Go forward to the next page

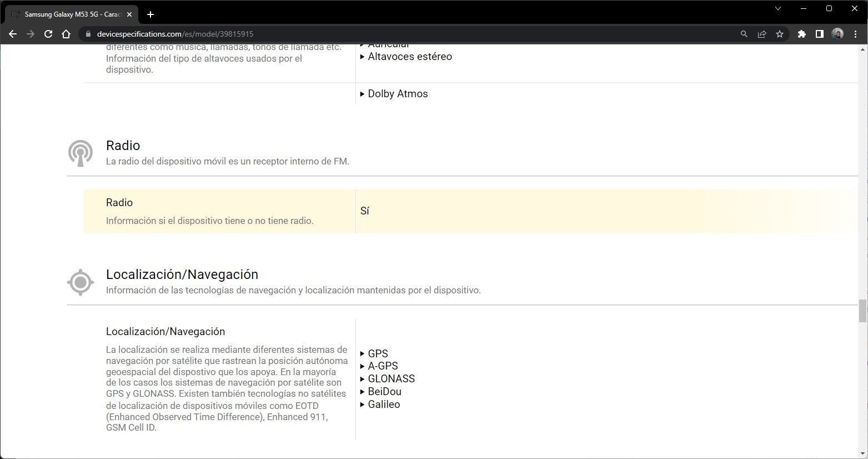click(31, 34)
